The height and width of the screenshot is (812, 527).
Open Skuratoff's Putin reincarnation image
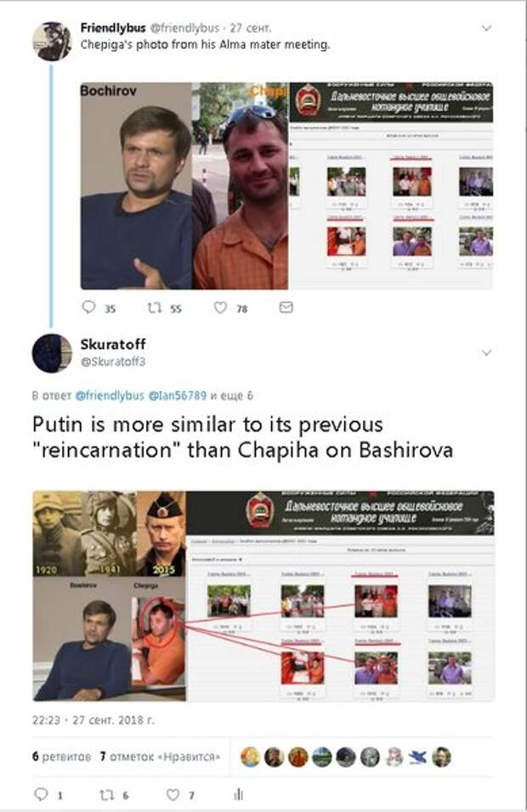pos(263,596)
